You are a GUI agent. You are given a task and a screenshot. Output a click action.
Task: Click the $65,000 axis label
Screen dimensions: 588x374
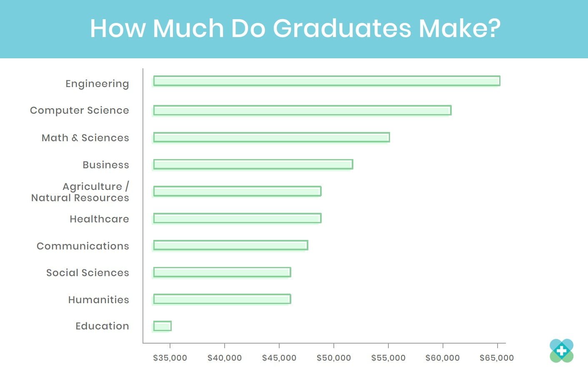[x=496, y=358]
